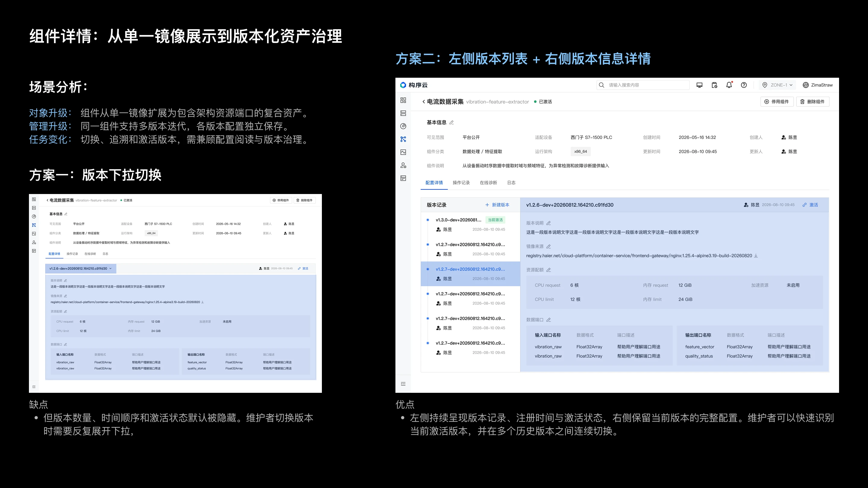Select server stack icon in right mockup sidebar
The width and height of the screenshot is (868, 488).
coord(403,113)
